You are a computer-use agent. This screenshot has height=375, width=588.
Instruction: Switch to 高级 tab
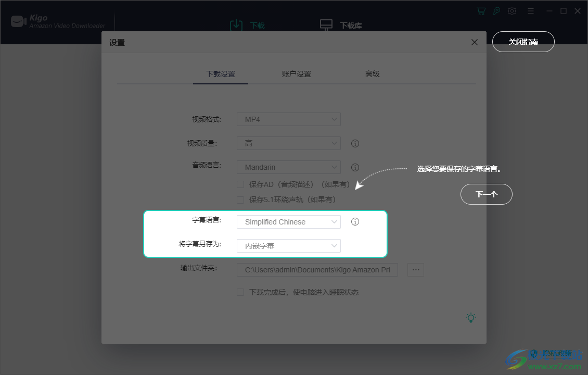pos(373,74)
